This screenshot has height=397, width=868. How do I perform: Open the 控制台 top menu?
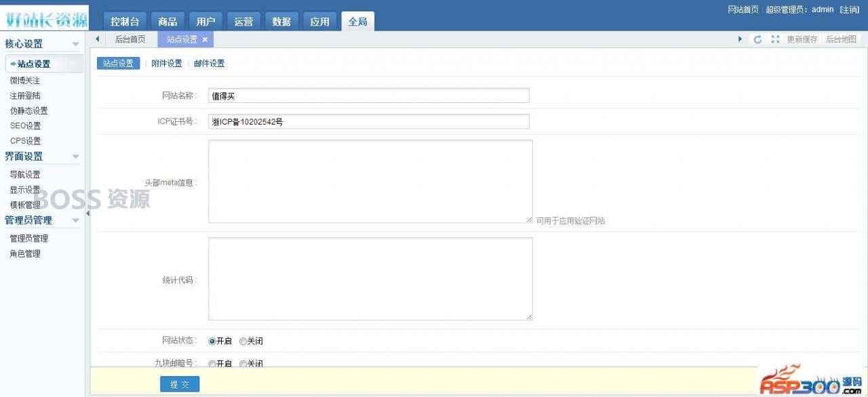(125, 22)
